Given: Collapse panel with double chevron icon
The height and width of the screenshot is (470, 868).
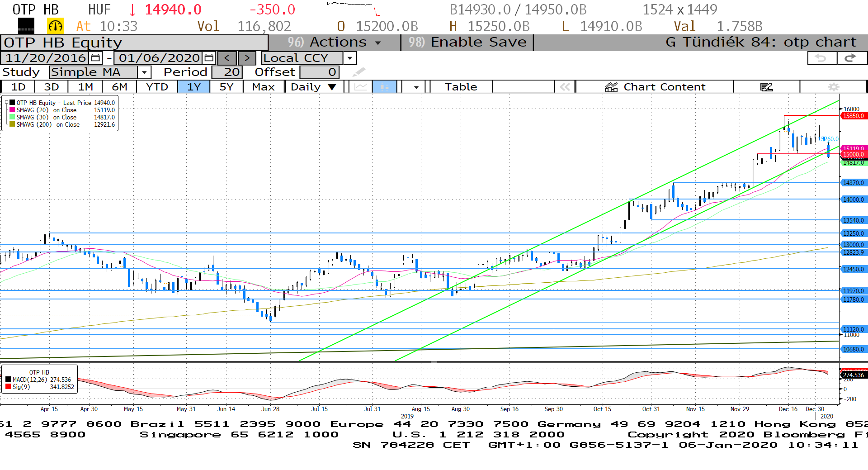Looking at the screenshot, I should pyautogui.click(x=565, y=87).
